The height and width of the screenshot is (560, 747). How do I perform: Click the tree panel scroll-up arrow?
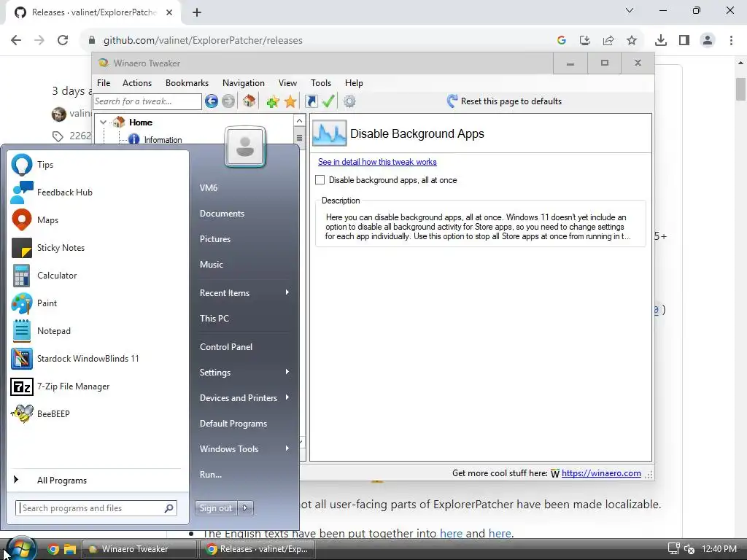[x=299, y=120]
